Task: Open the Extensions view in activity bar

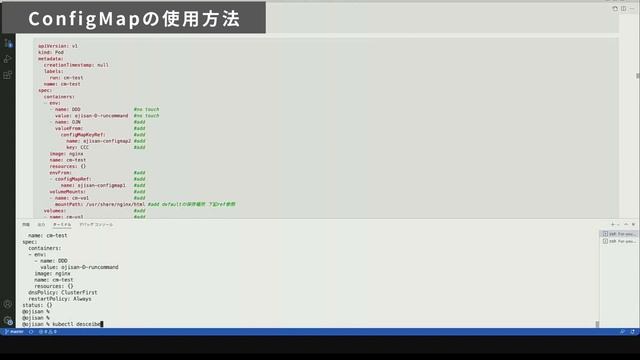Action: coord(8,75)
